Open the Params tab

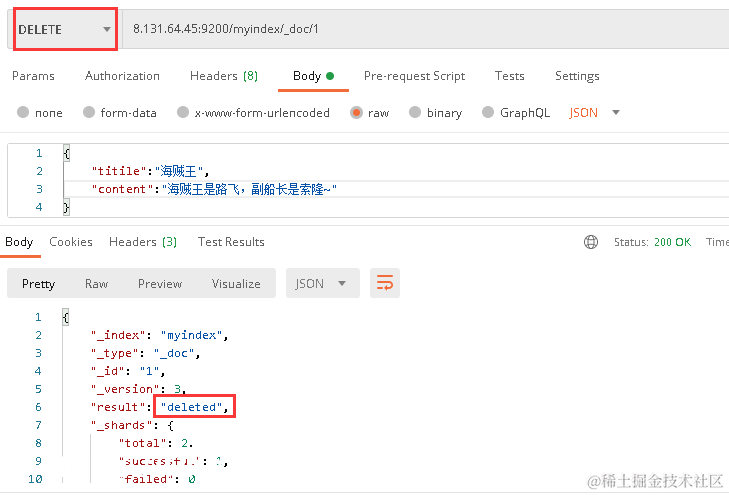tap(33, 76)
